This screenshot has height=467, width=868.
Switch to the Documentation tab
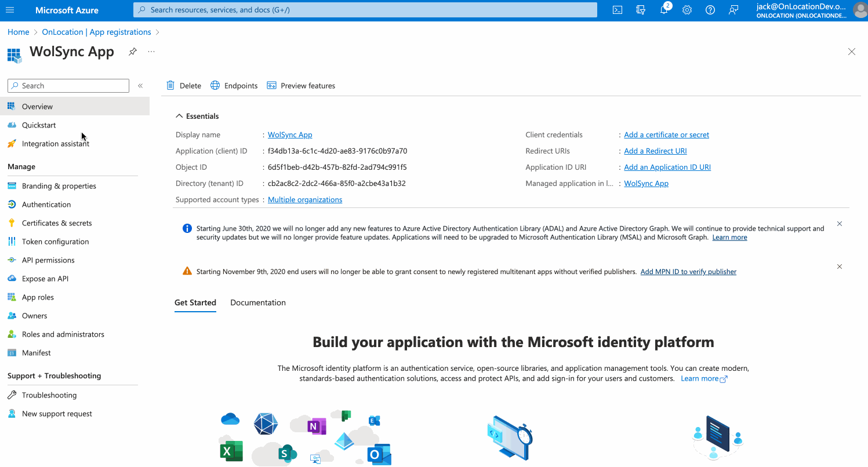coord(258,302)
